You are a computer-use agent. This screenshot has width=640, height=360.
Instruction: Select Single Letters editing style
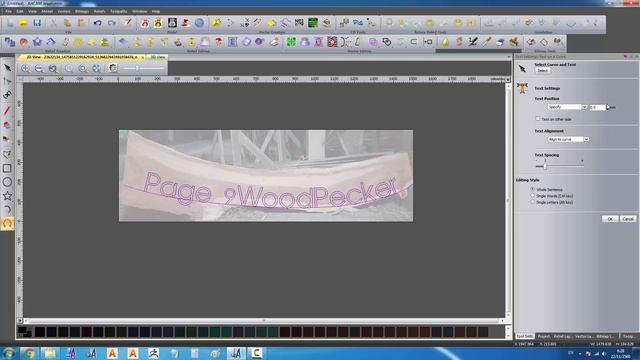(533, 202)
